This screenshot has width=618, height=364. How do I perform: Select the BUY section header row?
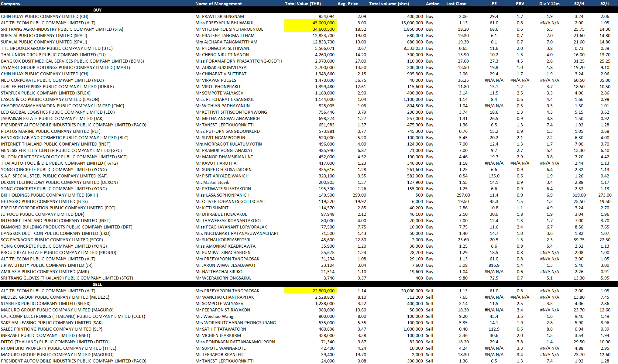tap(97, 10)
